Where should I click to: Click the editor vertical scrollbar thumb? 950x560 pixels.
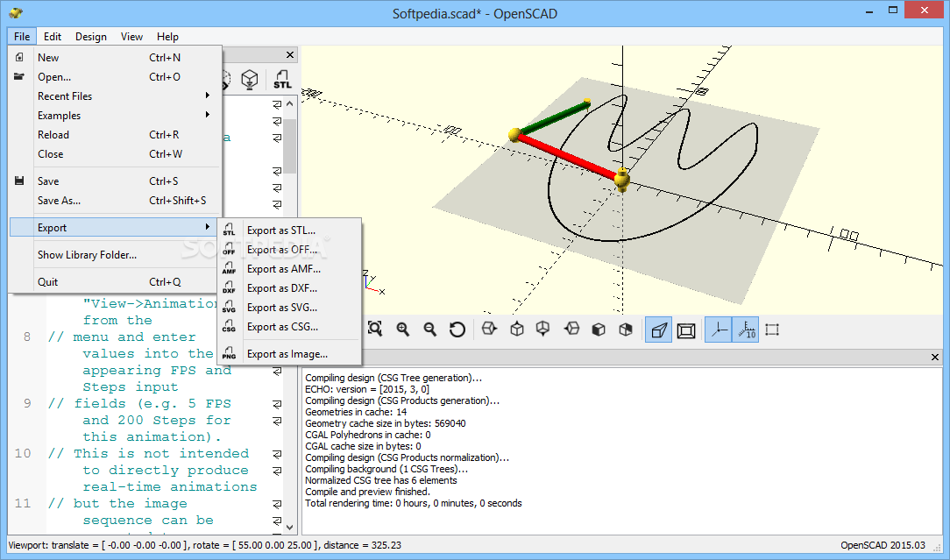click(289, 145)
